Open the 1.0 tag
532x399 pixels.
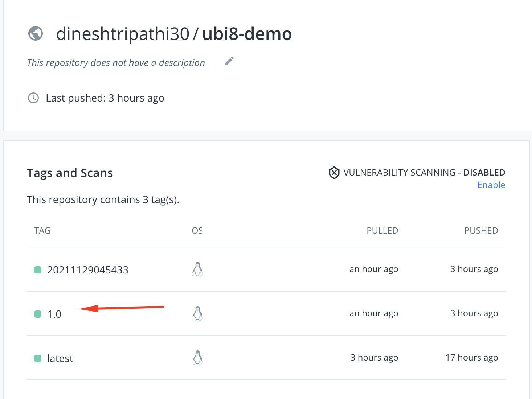point(54,314)
